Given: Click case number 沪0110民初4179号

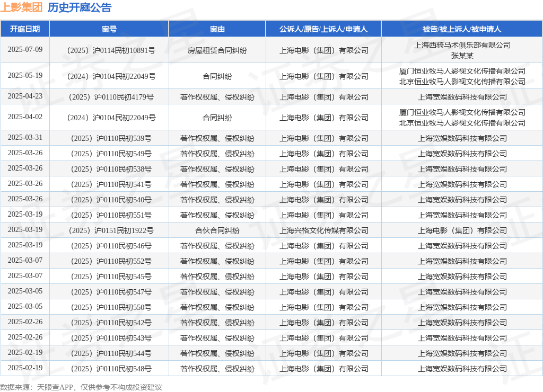Looking at the screenshot, I should tap(124, 97).
